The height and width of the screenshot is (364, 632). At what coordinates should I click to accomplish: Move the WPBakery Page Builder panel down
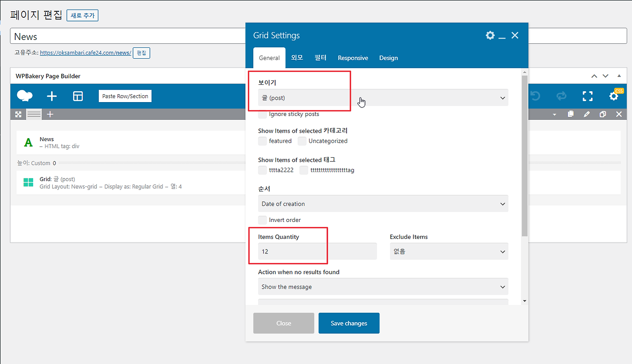coord(606,76)
